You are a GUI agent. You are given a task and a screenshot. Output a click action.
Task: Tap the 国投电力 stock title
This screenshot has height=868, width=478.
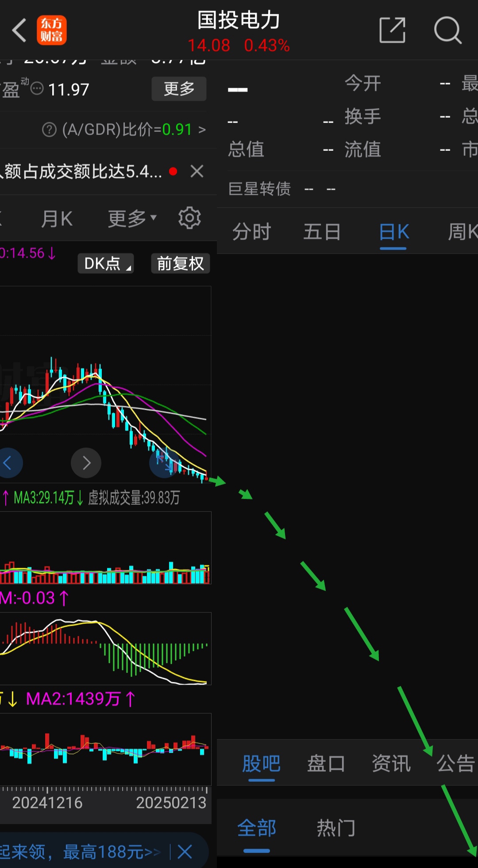pos(239,20)
